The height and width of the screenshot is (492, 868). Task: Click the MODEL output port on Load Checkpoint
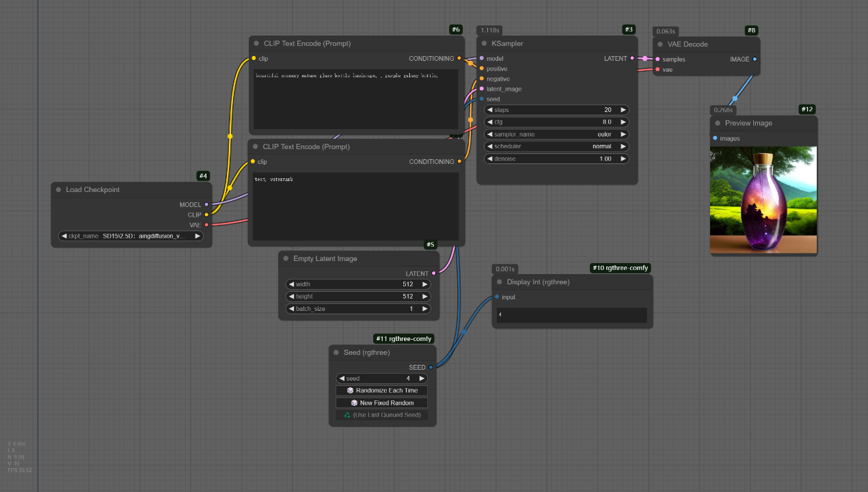tap(206, 204)
